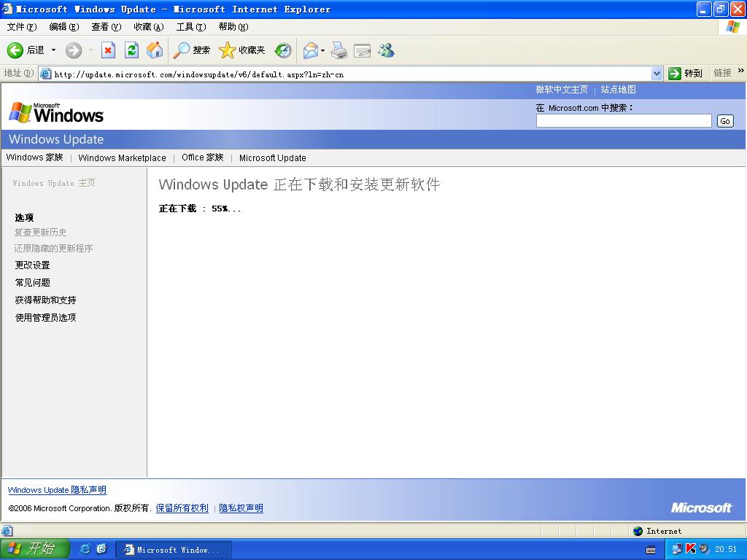Click the Kaspersky K tray icon
The width and height of the screenshot is (747, 560).
click(690, 550)
